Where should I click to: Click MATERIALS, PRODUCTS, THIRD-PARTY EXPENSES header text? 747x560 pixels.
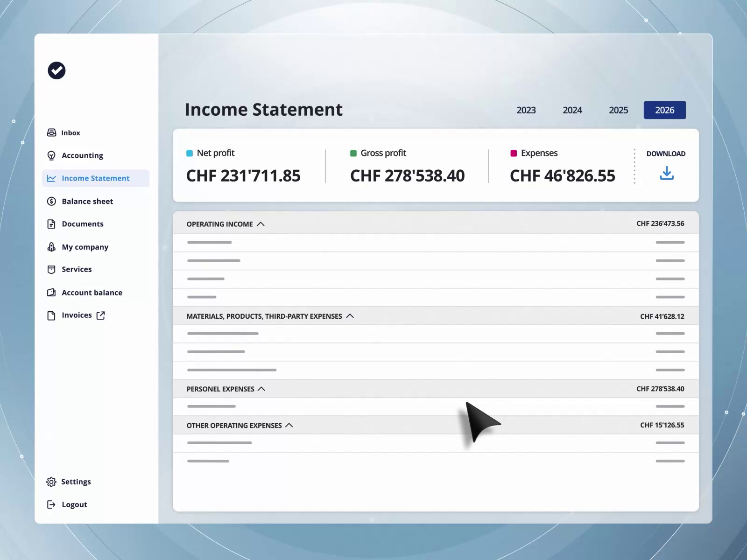coord(264,316)
